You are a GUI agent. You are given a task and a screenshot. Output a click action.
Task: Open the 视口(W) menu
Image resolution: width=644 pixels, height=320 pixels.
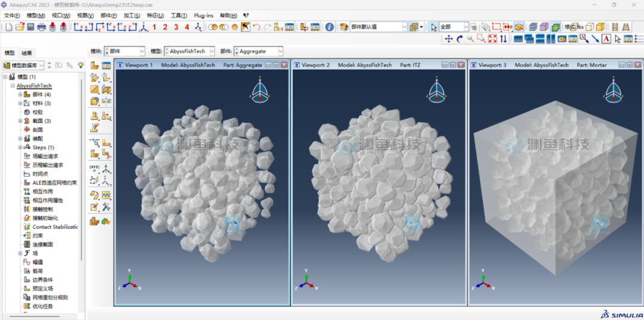tap(61, 16)
